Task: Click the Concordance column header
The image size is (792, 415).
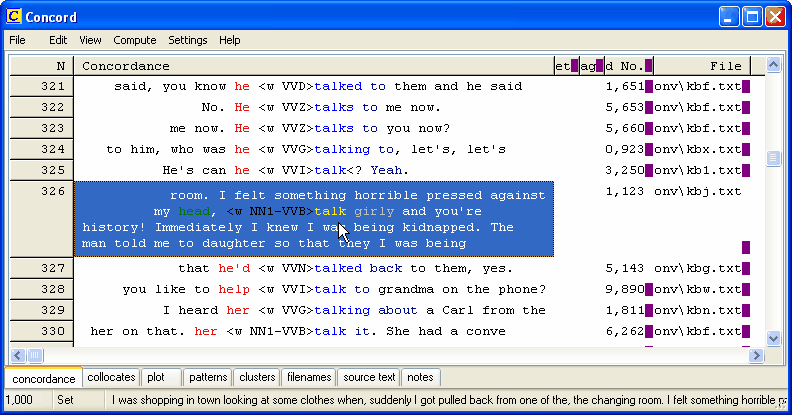Action: click(x=314, y=66)
